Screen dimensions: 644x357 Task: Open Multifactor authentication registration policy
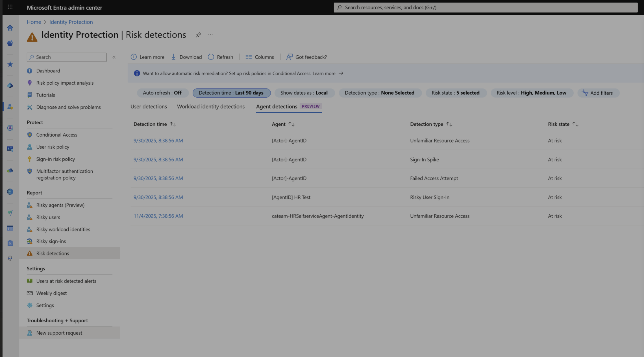pyautogui.click(x=64, y=174)
